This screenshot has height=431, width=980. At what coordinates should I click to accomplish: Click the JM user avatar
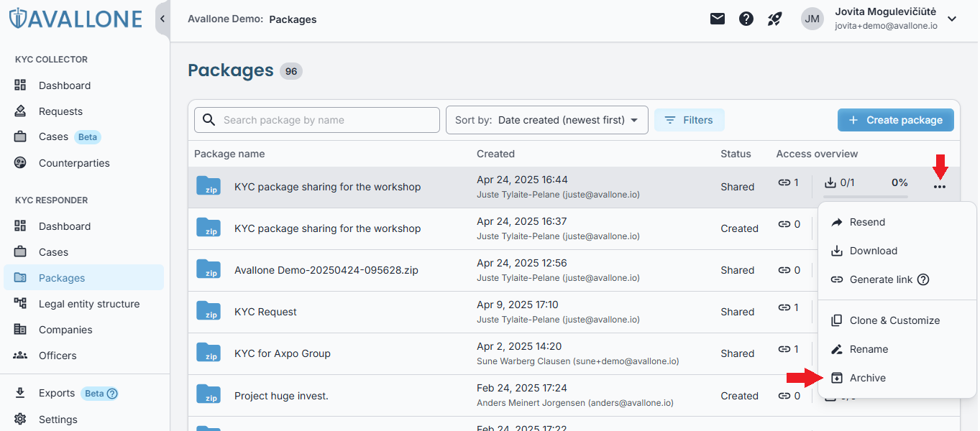coord(812,19)
